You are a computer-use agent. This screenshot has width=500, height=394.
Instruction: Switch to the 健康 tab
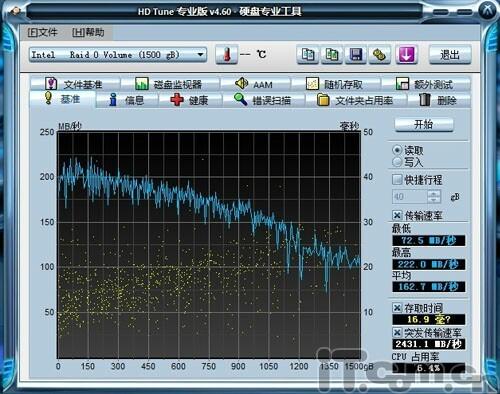coord(190,100)
